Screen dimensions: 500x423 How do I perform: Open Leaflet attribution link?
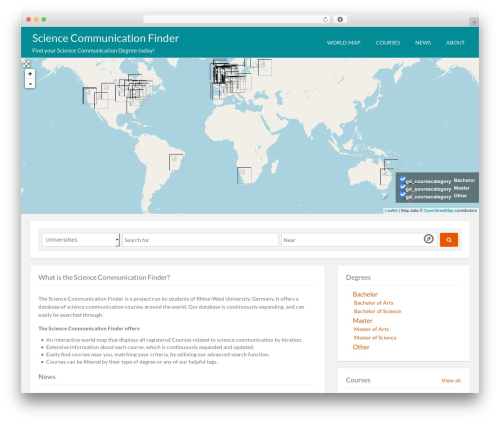coord(391,211)
